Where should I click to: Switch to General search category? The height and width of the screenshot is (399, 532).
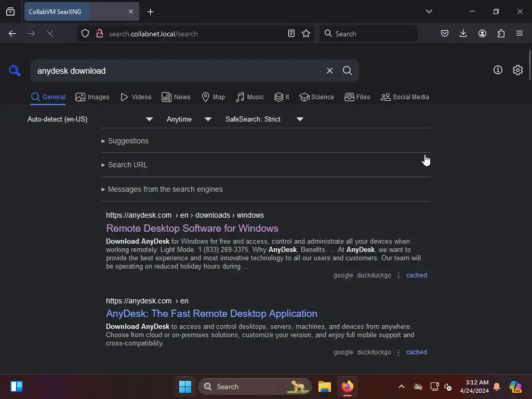(x=48, y=97)
